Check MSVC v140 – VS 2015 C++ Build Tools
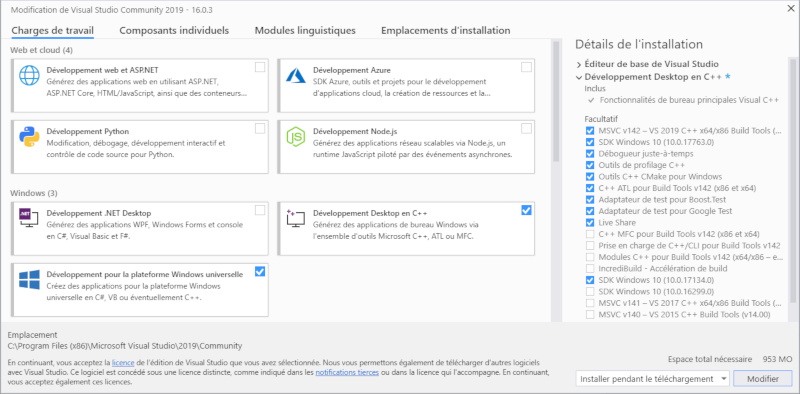 click(590, 314)
